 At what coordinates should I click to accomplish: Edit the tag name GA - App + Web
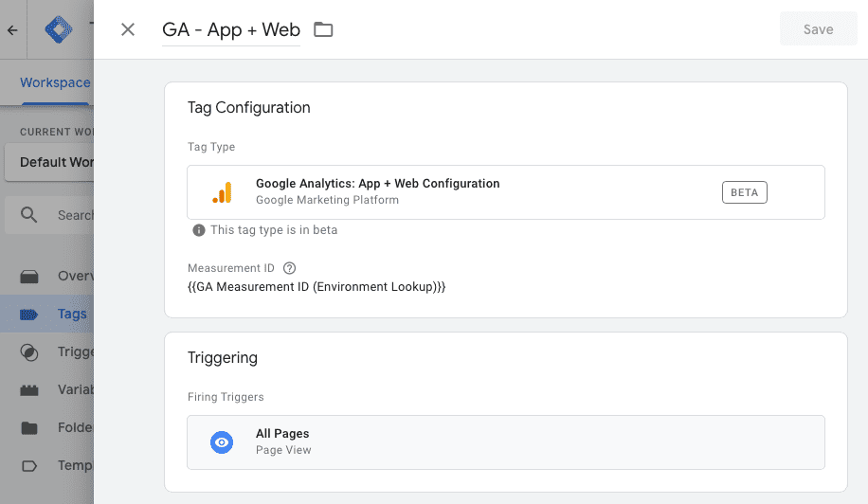pos(231,30)
